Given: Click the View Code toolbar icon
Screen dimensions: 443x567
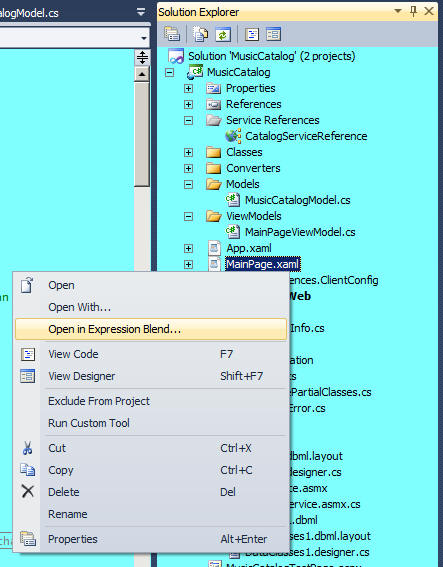Looking at the screenshot, I should 252,35.
